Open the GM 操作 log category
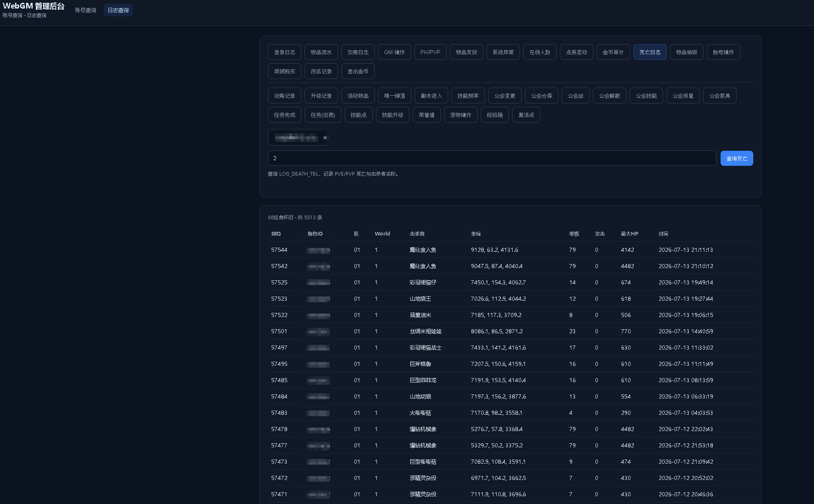814x504 pixels. [394, 52]
